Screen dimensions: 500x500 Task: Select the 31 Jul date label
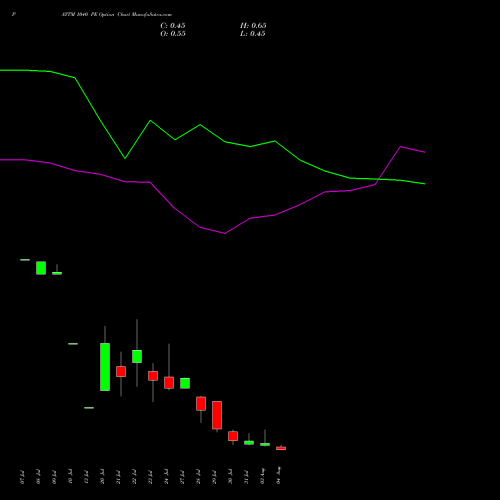pos(246,477)
